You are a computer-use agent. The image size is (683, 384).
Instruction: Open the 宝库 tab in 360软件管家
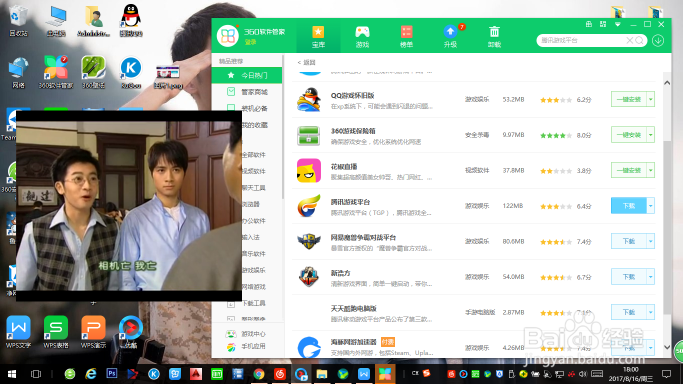(x=318, y=37)
